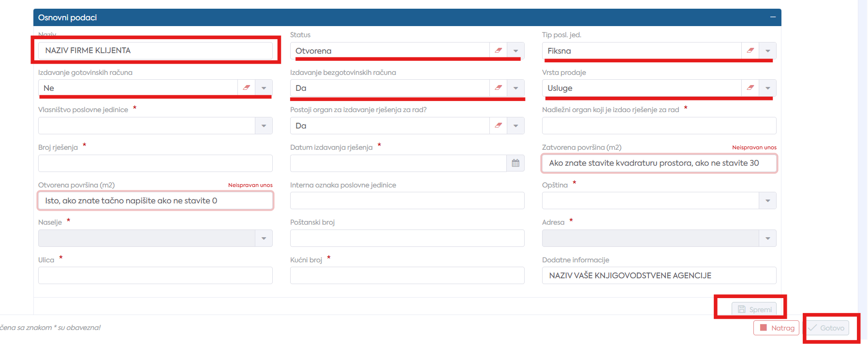
Task: Click Datum izdavanja rješenja input field
Action: [x=398, y=163]
